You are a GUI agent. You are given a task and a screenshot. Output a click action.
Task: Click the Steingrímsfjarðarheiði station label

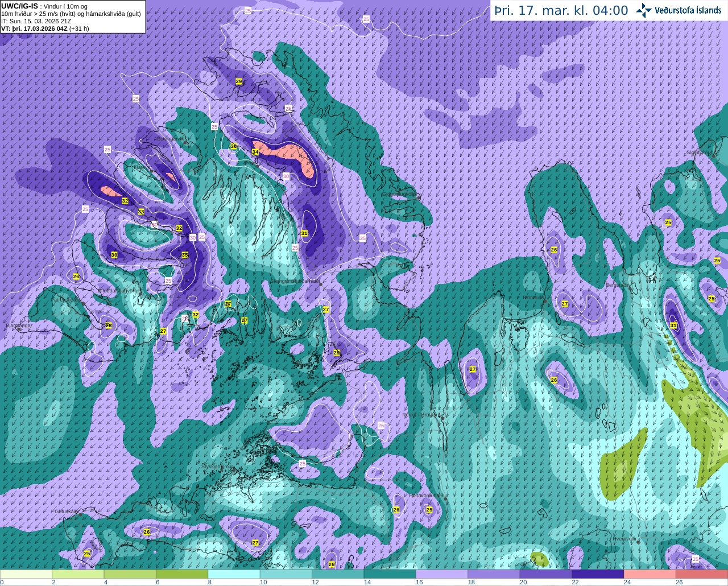tap(294, 280)
